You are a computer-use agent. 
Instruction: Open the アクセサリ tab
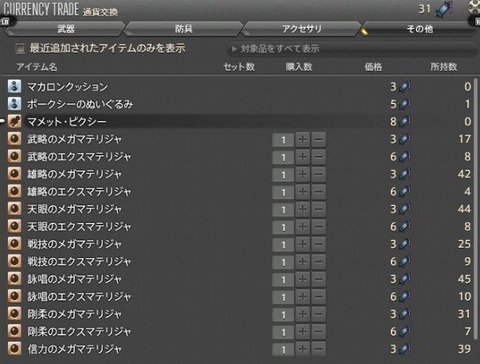(302, 29)
